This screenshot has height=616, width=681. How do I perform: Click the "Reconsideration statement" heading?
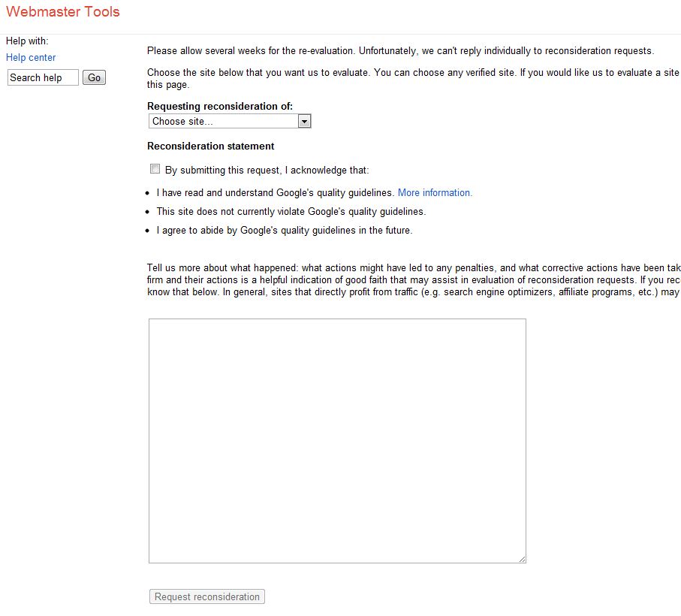[211, 146]
